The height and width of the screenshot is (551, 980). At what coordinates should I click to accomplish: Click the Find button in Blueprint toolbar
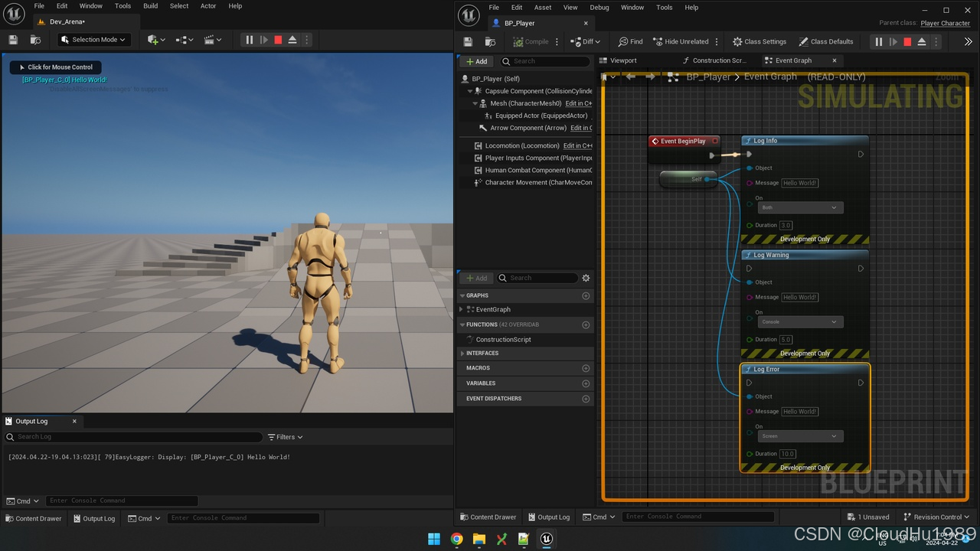click(631, 42)
